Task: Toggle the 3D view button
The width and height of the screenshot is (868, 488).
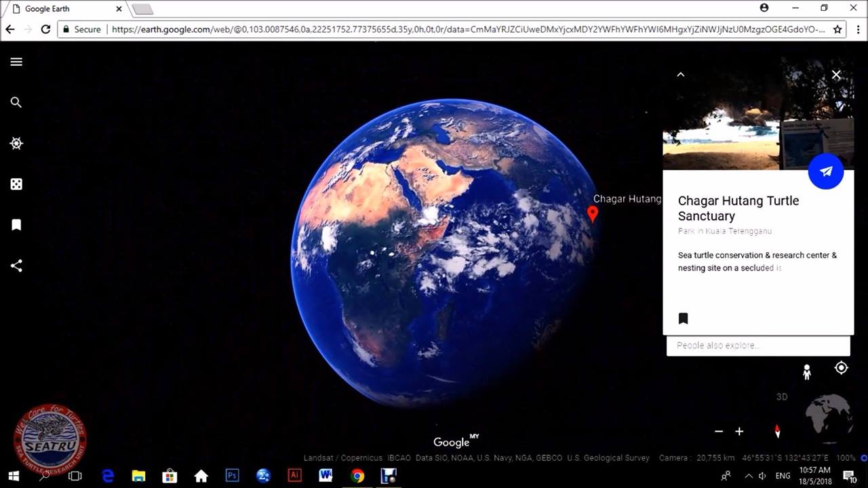Action: [782, 397]
